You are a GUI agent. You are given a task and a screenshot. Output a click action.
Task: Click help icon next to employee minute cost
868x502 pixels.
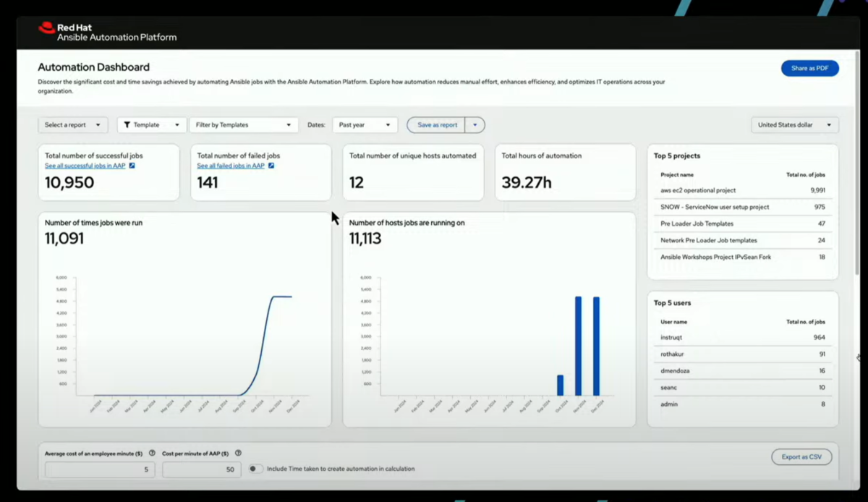pyautogui.click(x=152, y=453)
